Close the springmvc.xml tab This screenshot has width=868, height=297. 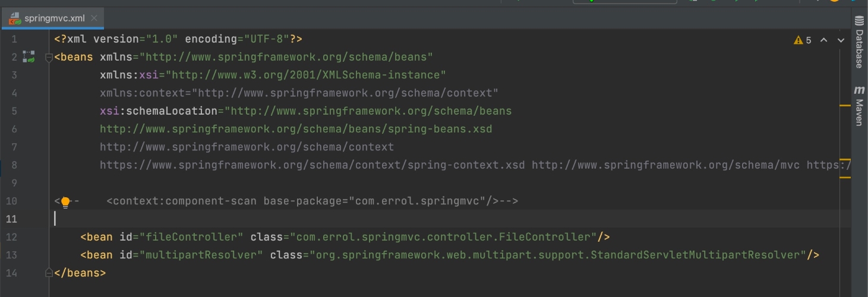[x=95, y=18]
